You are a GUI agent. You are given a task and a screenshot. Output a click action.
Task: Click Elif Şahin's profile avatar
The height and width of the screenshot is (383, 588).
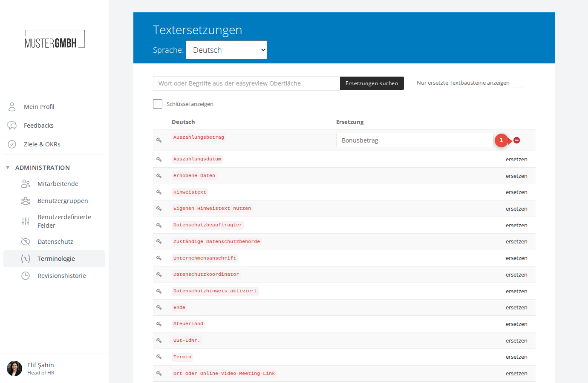click(14, 369)
